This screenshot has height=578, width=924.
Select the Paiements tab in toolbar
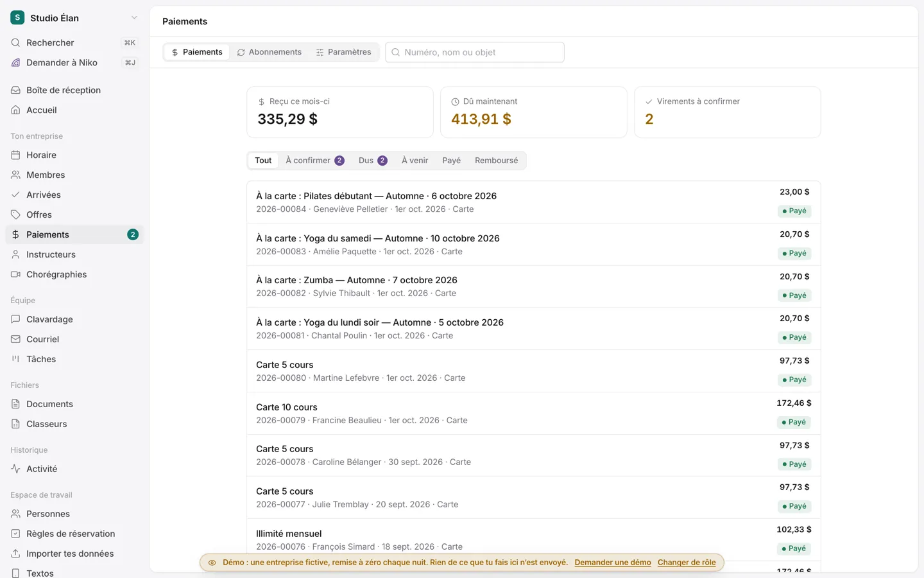197,52
